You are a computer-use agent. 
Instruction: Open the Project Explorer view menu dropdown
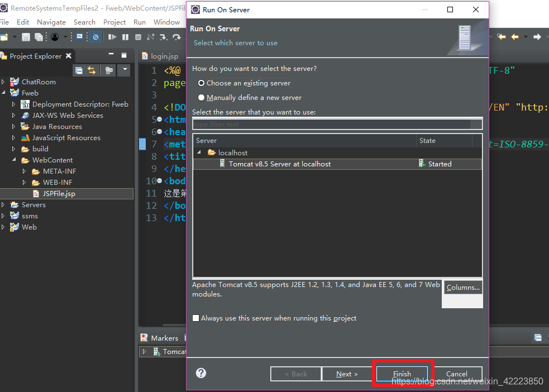[x=125, y=70]
